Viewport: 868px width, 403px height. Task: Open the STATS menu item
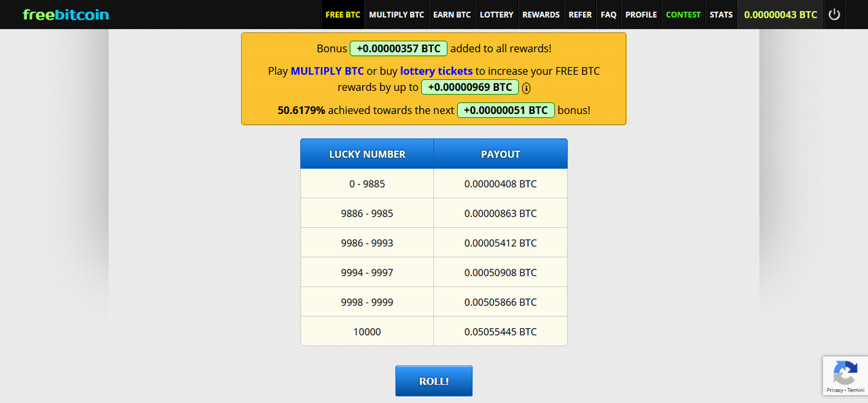[x=721, y=14]
